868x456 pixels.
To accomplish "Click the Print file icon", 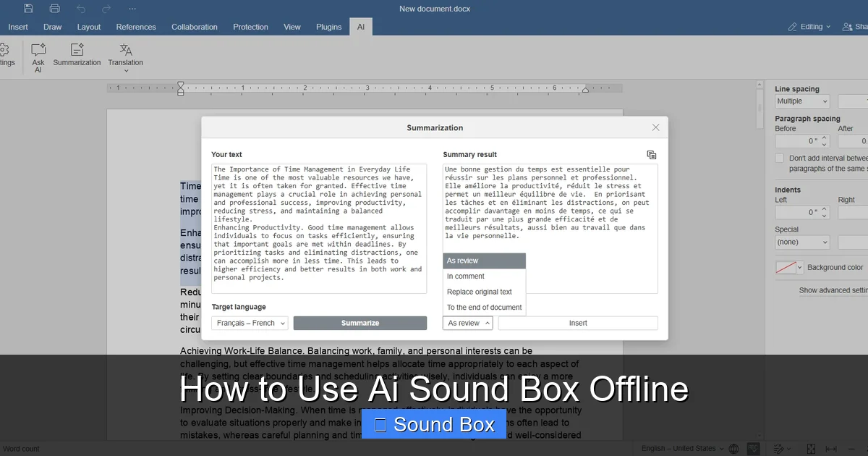I will (x=54, y=8).
